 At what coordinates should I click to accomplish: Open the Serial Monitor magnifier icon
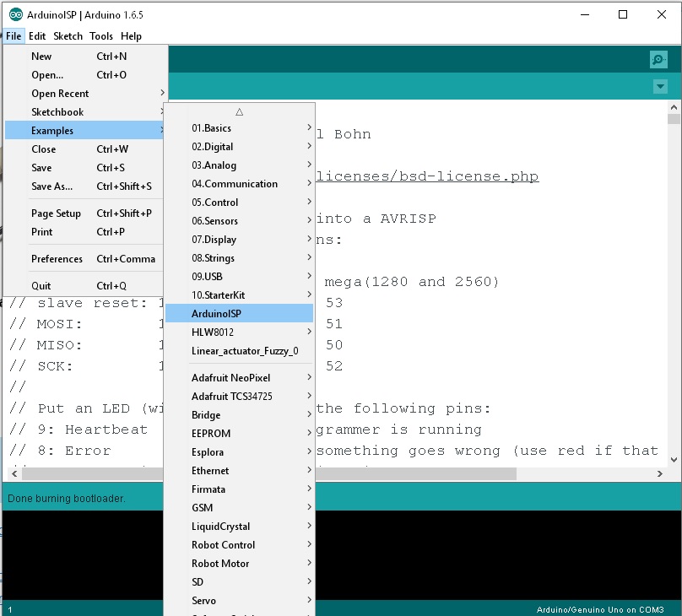[658, 60]
